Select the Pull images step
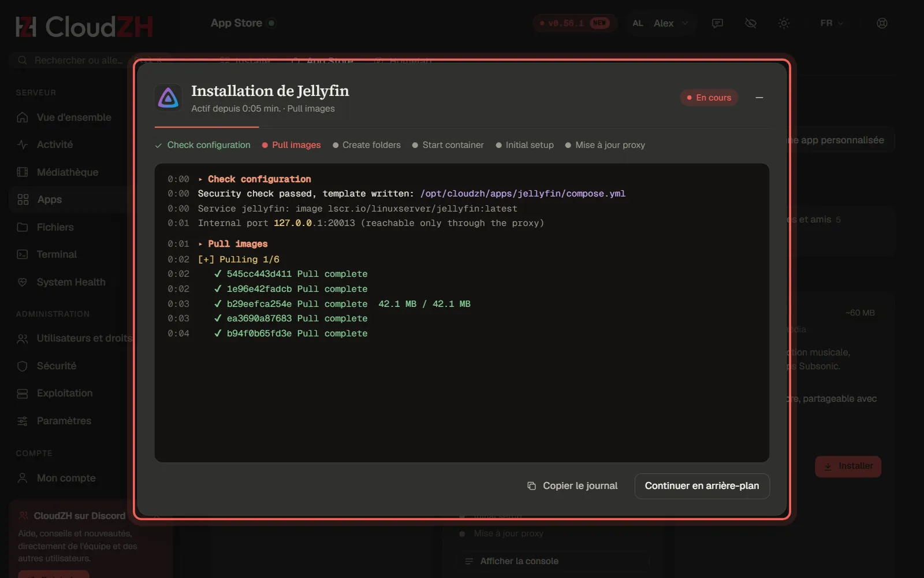This screenshot has width=924, height=578. point(291,145)
